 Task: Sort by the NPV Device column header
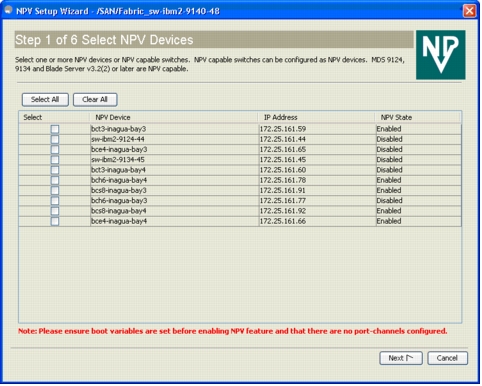174,117
